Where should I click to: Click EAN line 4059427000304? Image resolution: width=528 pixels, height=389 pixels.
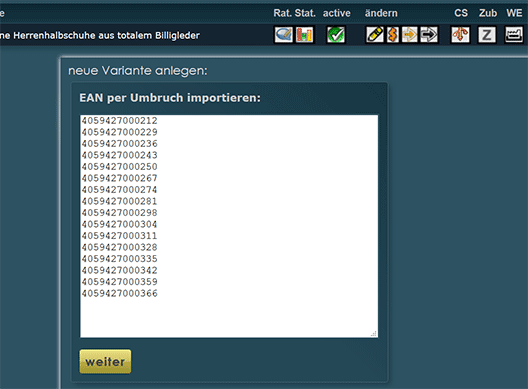tap(120, 224)
